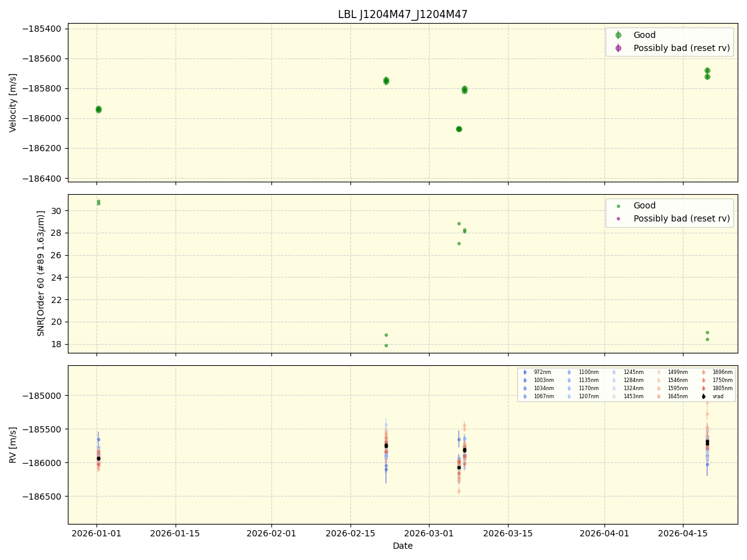Viewport: 747px width, 560px height.
Task: Click the plot title LBL J1204M47_J1204M47
Action: (x=403, y=14)
